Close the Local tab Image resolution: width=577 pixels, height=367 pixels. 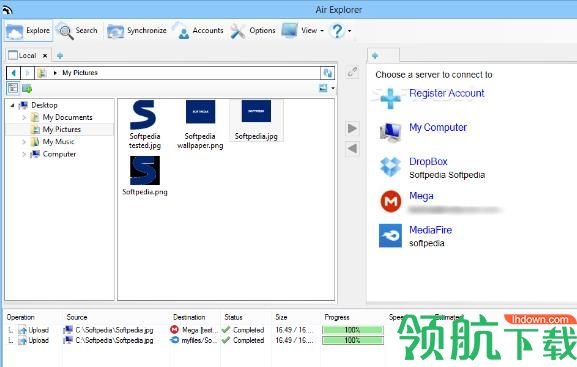tap(45, 56)
